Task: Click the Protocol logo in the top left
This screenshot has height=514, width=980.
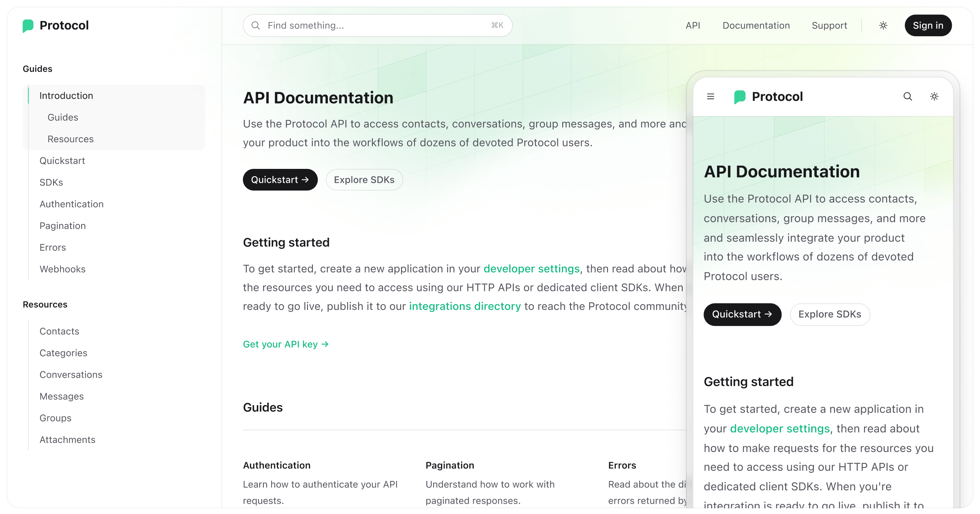Action: 56,25
